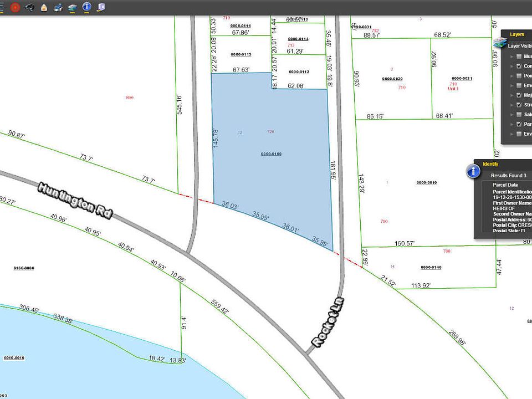Expand the first layer's tree arrow
The width and height of the screenshot is (532, 399).
(511, 57)
